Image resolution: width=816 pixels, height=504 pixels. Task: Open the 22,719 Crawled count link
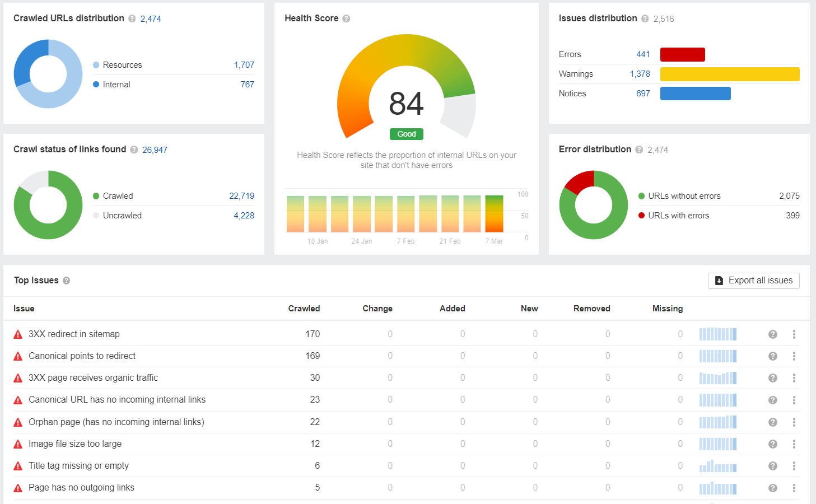click(242, 196)
